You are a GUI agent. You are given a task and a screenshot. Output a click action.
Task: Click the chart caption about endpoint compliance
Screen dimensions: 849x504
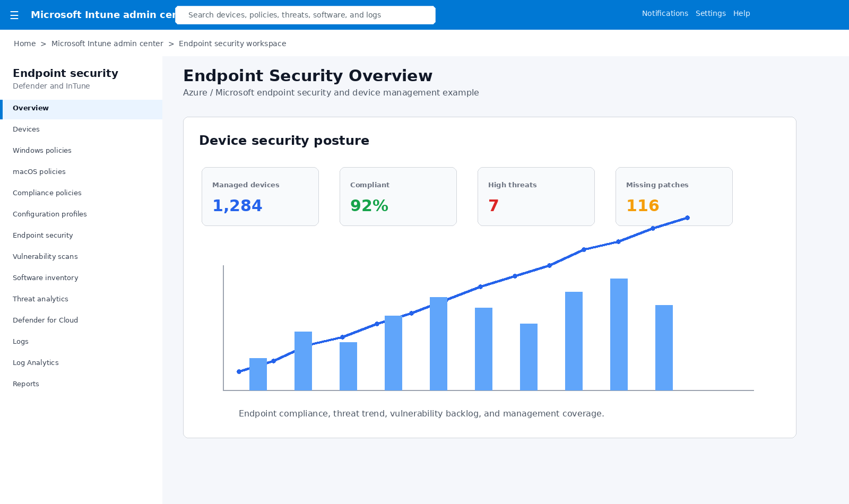point(421,414)
